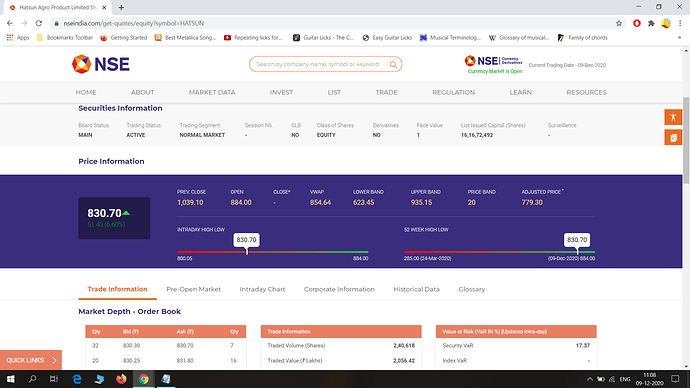Screen dimensions: 690x388
Task: Open the extensions puzzle icon
Action: coord(651,23)
